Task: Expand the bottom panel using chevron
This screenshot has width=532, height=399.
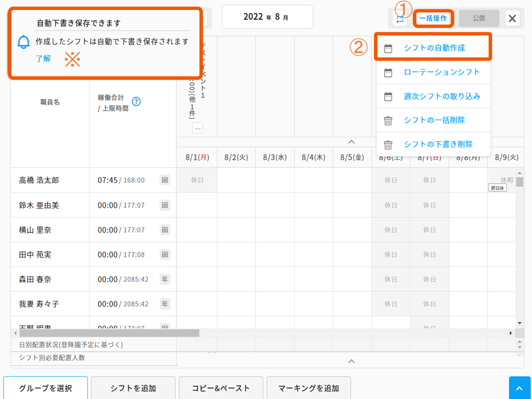Action: coord(351,361)
